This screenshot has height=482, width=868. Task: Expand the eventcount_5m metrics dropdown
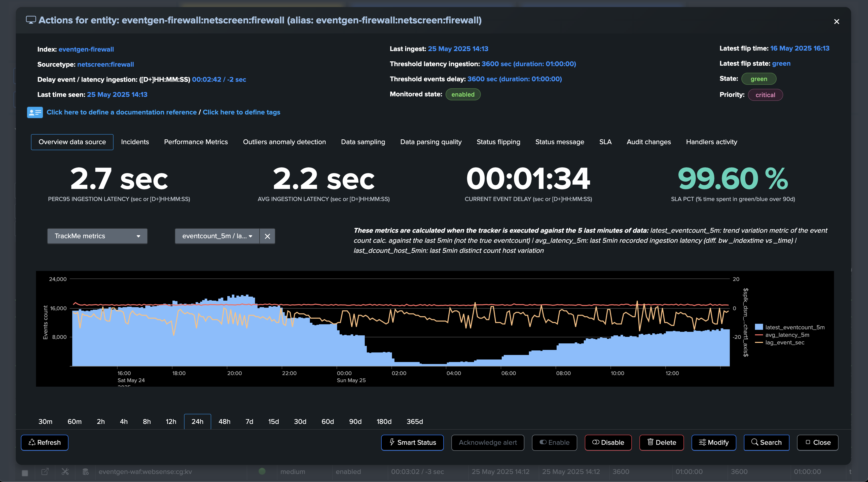(217, 236)
